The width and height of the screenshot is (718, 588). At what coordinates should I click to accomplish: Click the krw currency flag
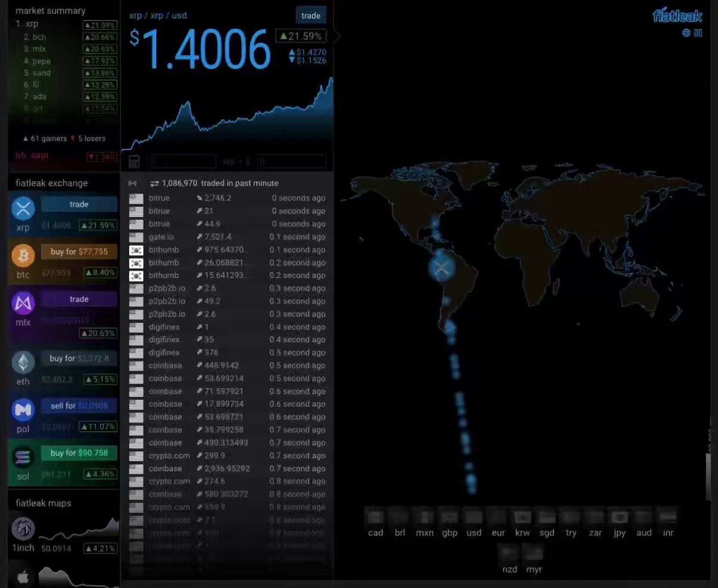click(522, 517)
